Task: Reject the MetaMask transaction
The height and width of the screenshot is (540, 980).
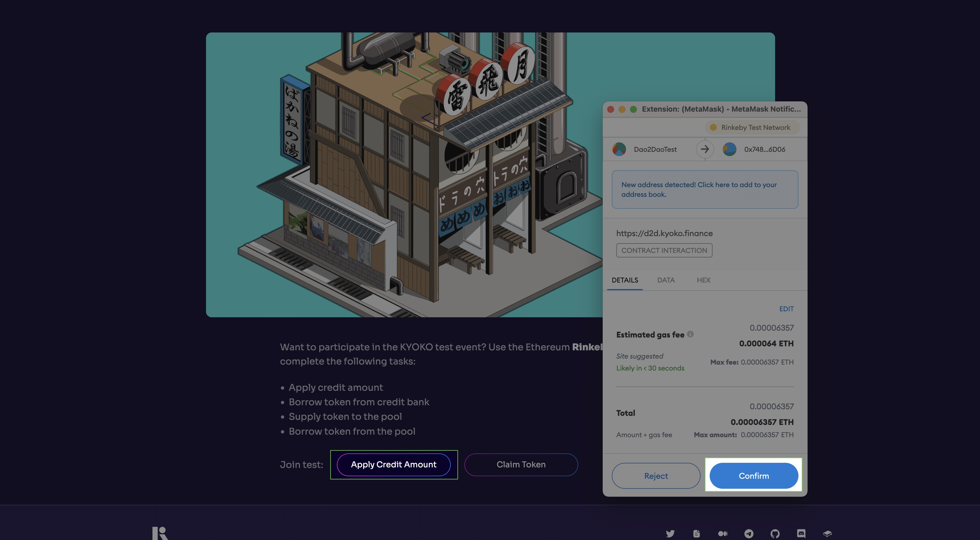Action: pos(656,476)
